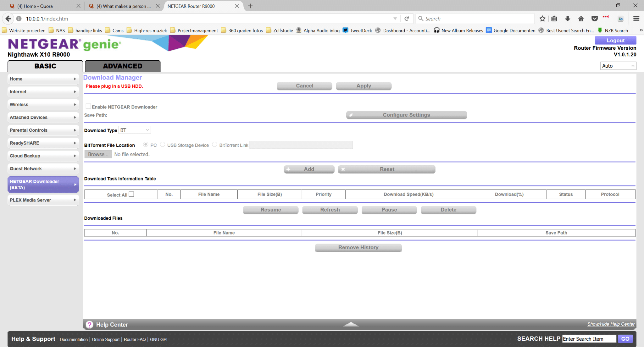Check the Select All checkbox
This screenshot has height=347, width=644.
(x=131, y=194)
